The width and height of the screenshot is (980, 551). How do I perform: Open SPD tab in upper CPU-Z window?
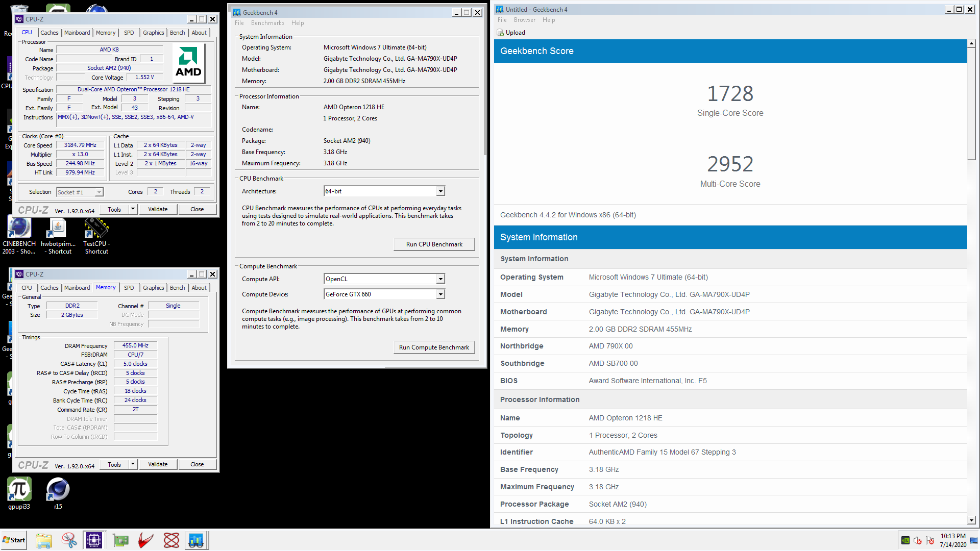tap(129, 33)
